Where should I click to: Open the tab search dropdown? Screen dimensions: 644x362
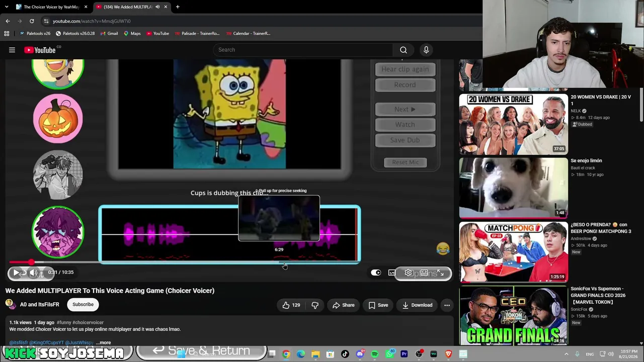7,7
